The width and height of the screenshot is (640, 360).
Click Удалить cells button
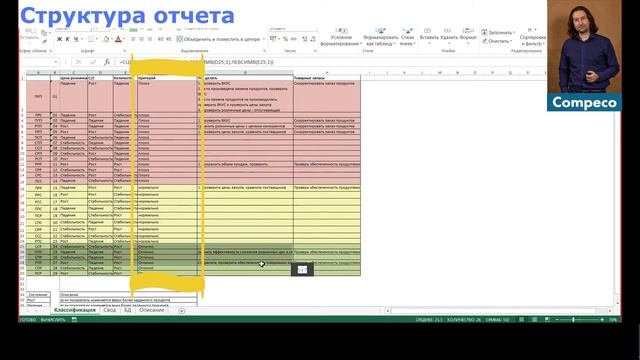pos(449,37)
